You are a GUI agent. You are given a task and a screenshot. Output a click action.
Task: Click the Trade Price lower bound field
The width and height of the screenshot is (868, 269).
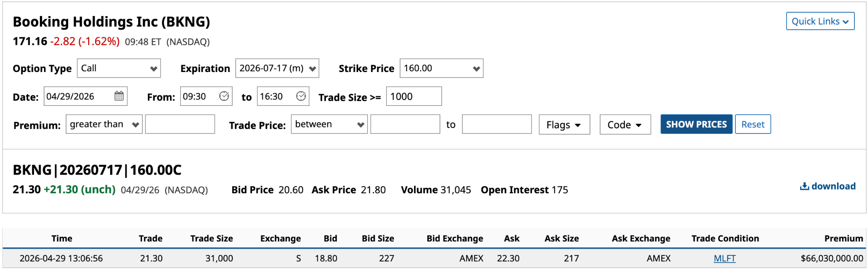pyautogui.click(x=405, y=124)
